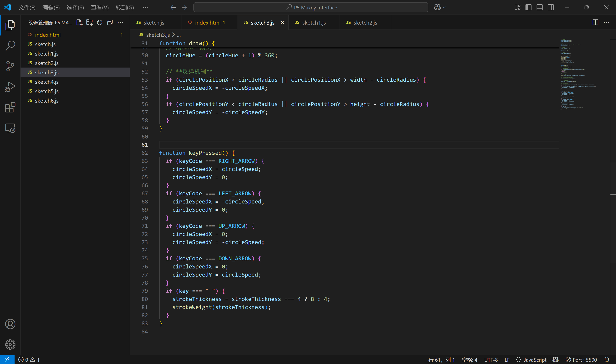Screen dimensions: 616x364
Task: Create a new file using the Explorer icon
Action: (x=79, y=22)
